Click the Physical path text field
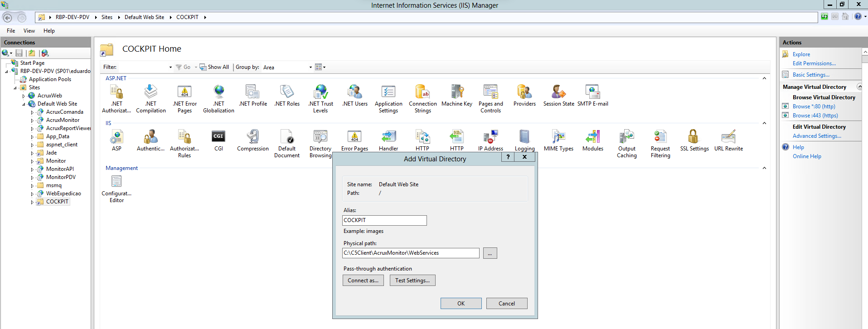 tap(411, 253)
